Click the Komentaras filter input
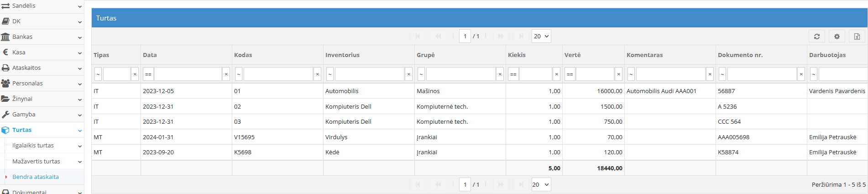The image size is (868, 194). tap(670, 74)
